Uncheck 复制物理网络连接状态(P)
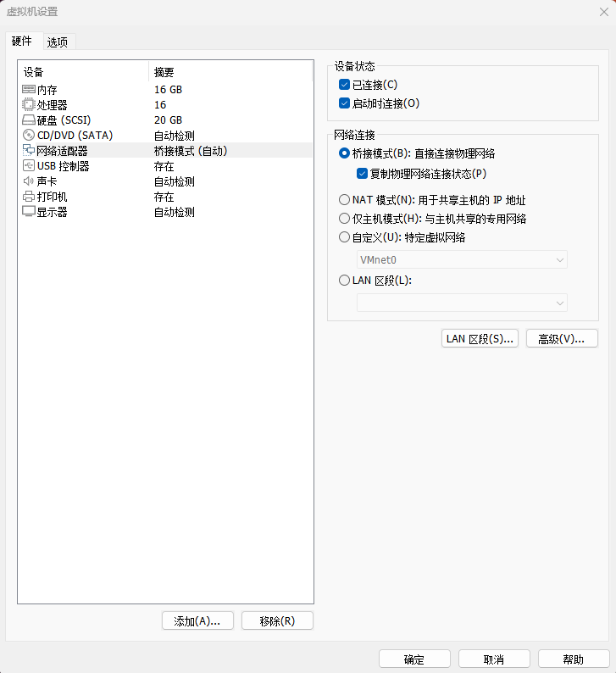The width and height of the screenshot is (616, 673). (x=362, y=174)
